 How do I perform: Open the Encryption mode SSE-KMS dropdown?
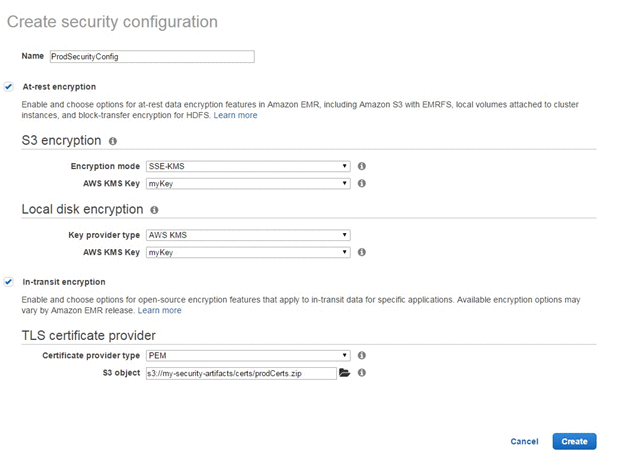(248, 166)
